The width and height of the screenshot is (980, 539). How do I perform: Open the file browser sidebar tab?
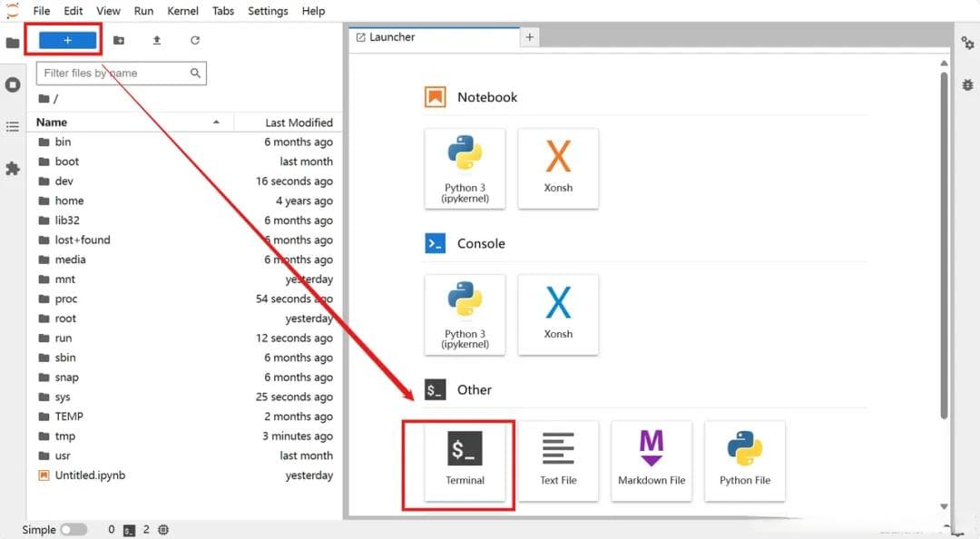[x=13, y=43]
